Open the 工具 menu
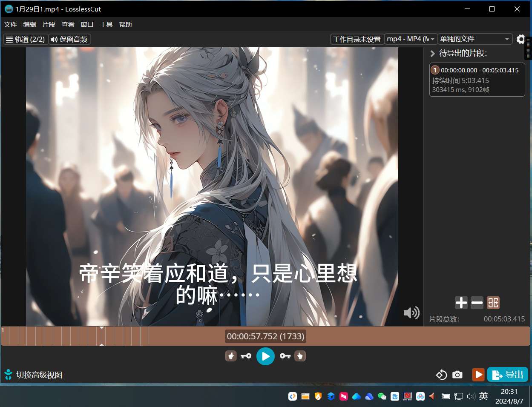The image size is (532, 407). click(106, 25)
